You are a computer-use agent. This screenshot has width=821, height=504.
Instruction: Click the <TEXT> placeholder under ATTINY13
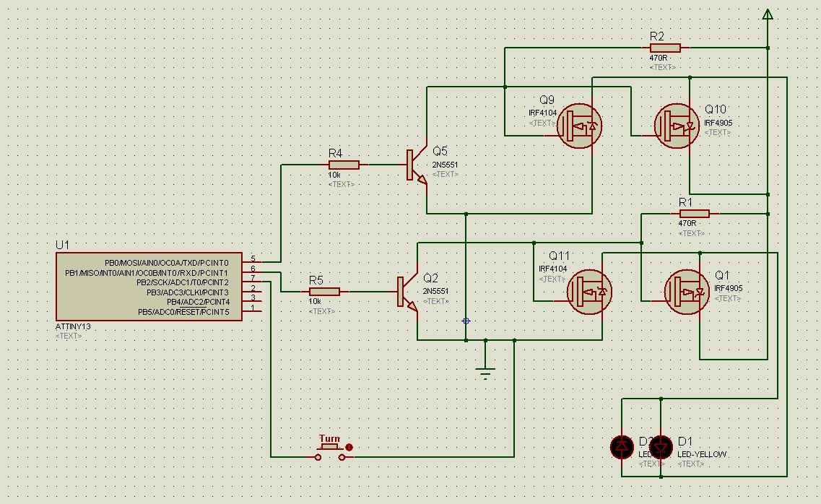coord(69,336)
